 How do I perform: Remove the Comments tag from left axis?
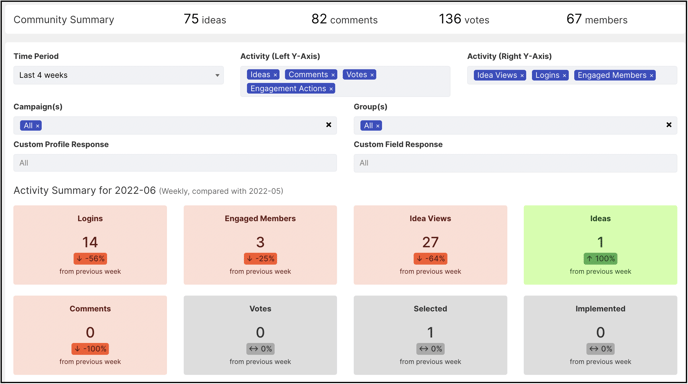click(x=333, y=75)
